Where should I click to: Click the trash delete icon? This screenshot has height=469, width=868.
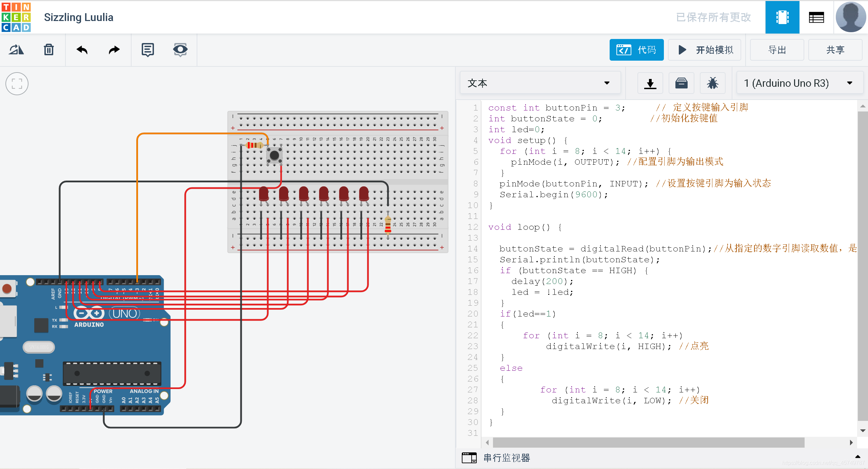point(49,50)
